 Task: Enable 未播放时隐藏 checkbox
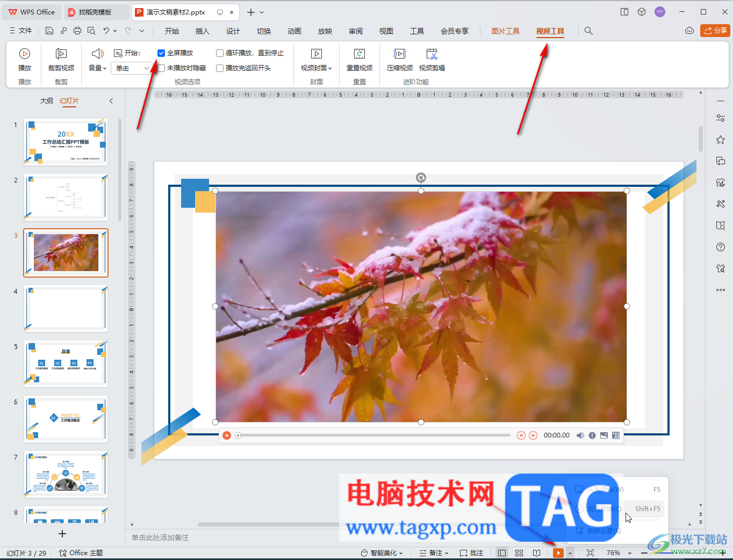coord(161,68)
